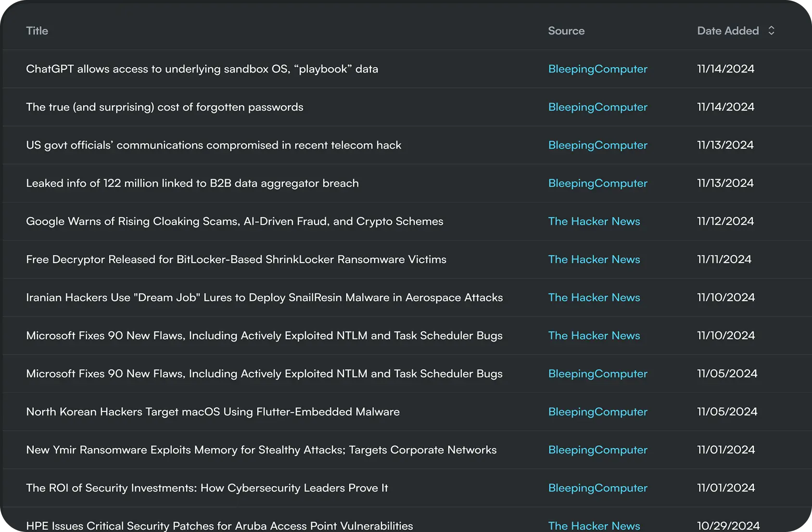812x532 pixels.
Task: Open BleepingComputer link for ChatGPT sandbox article
Action: [598, 69]
